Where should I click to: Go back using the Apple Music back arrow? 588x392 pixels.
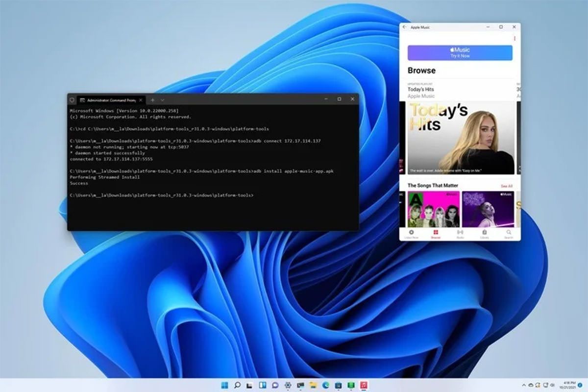(x=404, y=27)
